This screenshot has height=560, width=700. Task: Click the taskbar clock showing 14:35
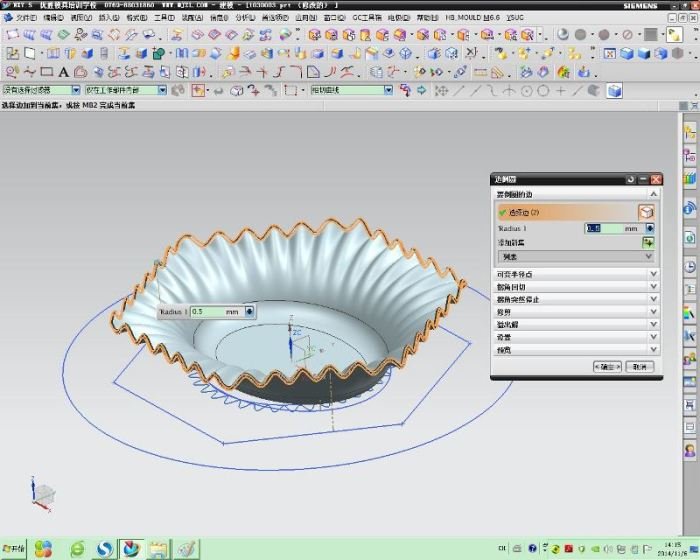tap(671, 545)
